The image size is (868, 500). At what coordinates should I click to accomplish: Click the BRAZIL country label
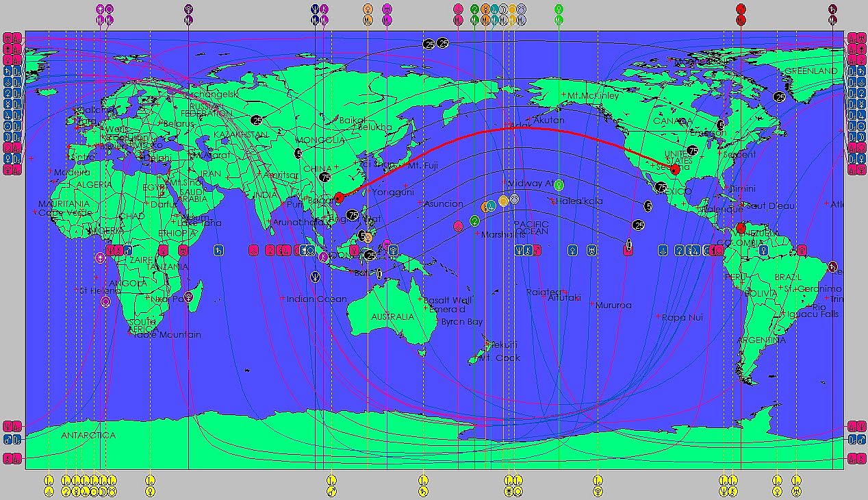click(787, 277)
